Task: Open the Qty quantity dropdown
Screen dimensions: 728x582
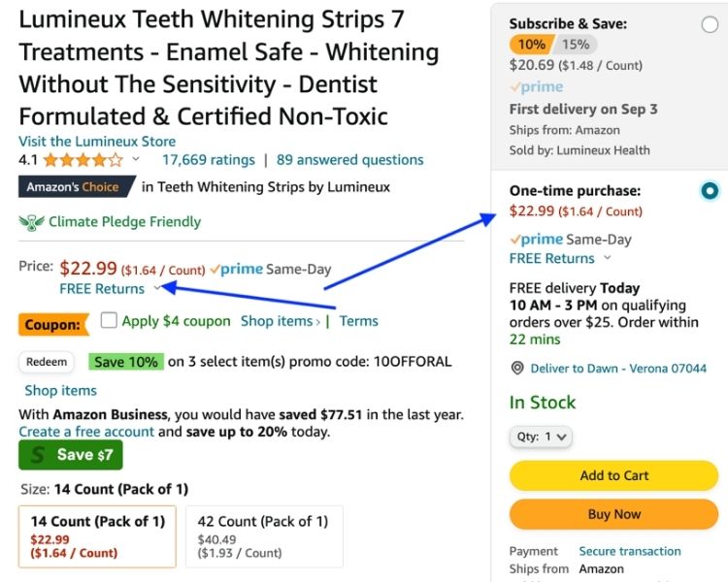Action: 544,436
